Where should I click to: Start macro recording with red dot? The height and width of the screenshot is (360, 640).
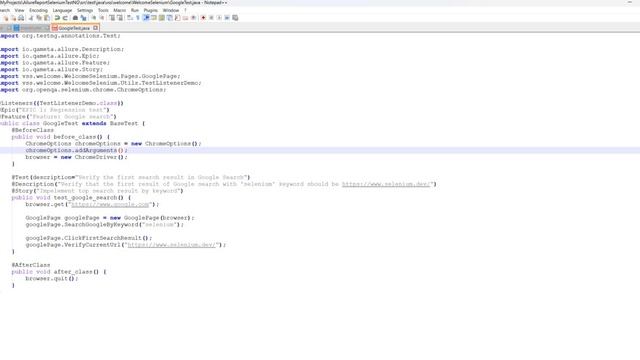pos(203,18)
